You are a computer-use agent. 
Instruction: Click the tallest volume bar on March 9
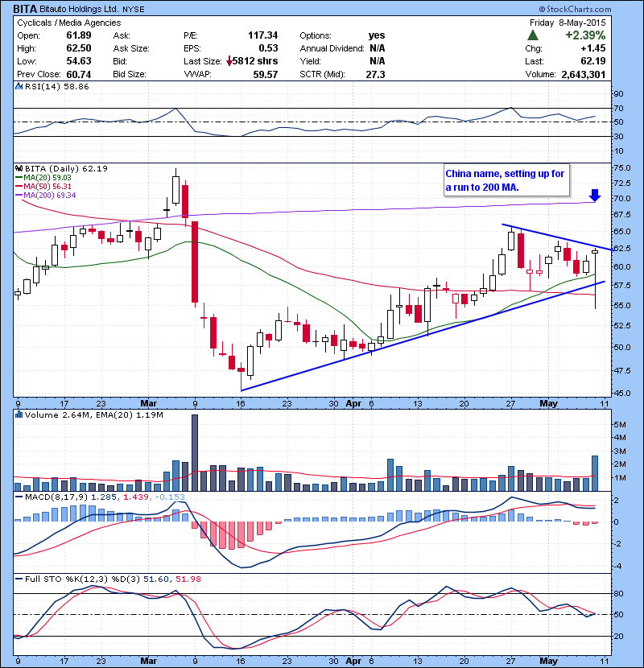click(x=195, y=452)
